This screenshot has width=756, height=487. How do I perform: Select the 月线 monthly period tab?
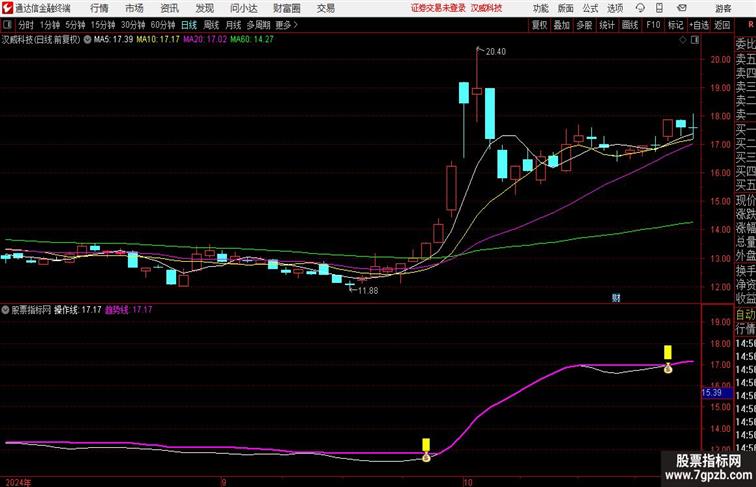(x=233, y=25)
